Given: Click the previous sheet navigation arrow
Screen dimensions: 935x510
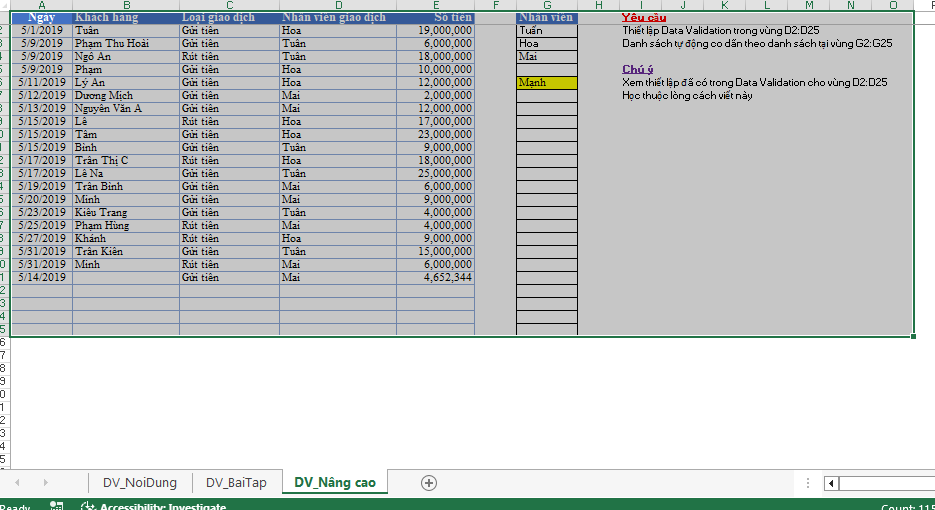Looking at the screenshot, I should (17, 483).
